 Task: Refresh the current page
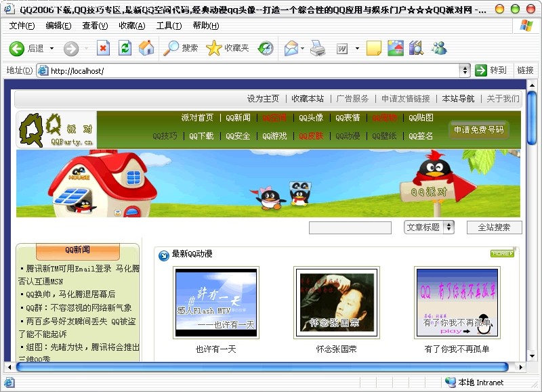click(x=125, y=48)
